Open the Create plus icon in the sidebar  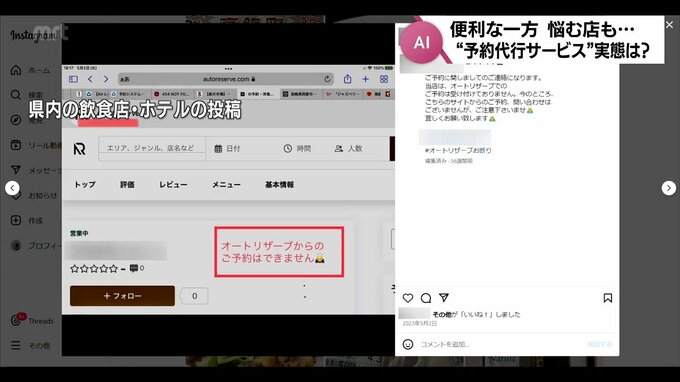[x=16, y=220]
